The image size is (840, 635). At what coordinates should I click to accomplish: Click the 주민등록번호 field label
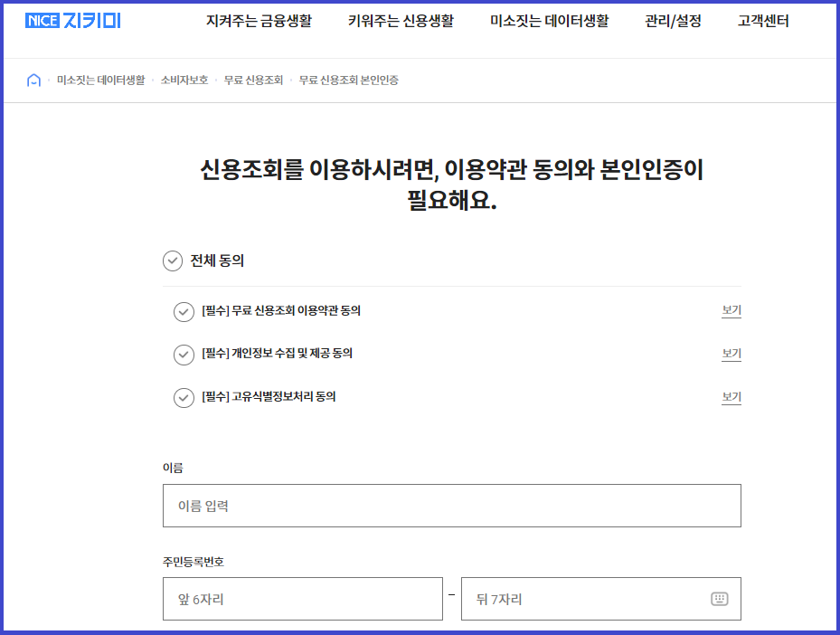tap(193, 562)
